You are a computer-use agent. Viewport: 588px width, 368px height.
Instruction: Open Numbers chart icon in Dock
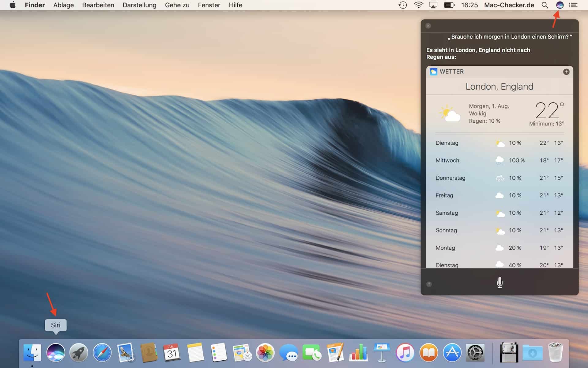(x=358, y=352)
